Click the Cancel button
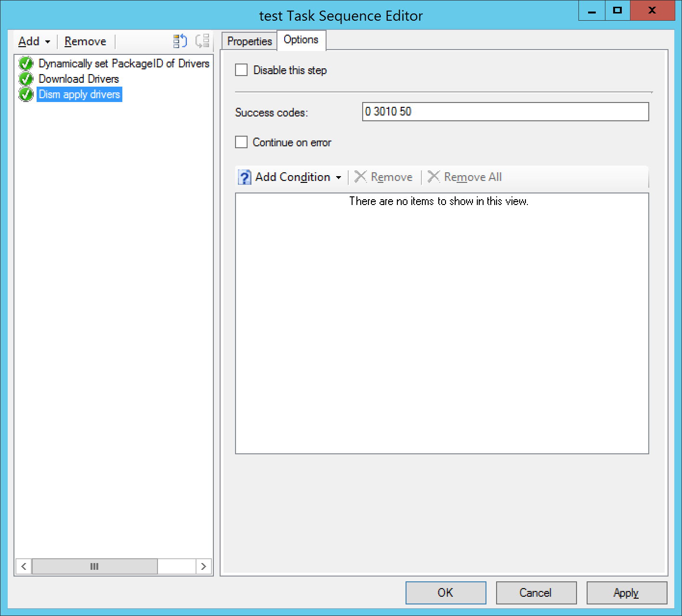This screenshot has width=682, height=616. [x=536, y=592]
